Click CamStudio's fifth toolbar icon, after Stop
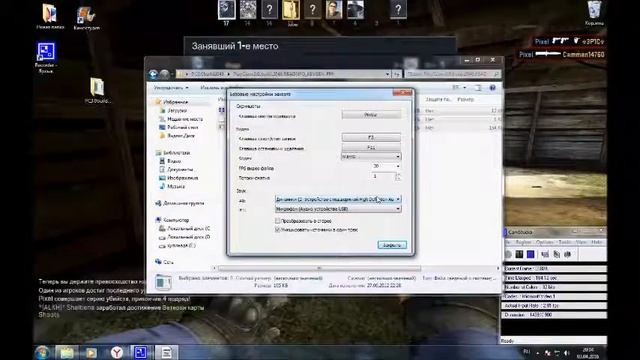640x360 pixels. 556,254
